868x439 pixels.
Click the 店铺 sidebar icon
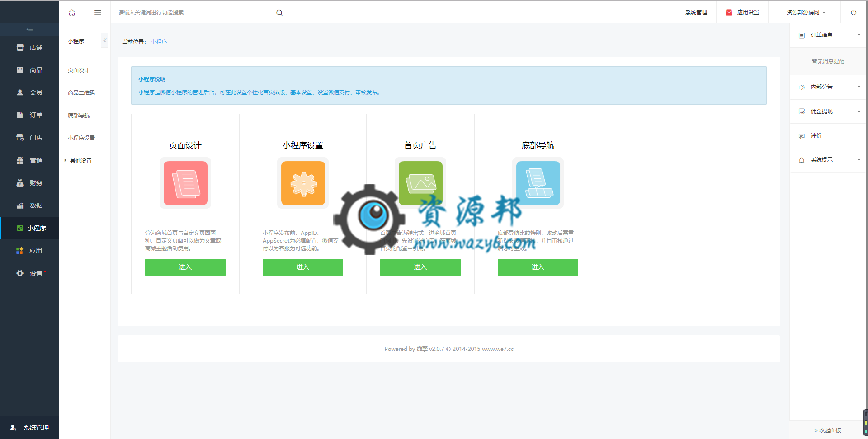20,47
